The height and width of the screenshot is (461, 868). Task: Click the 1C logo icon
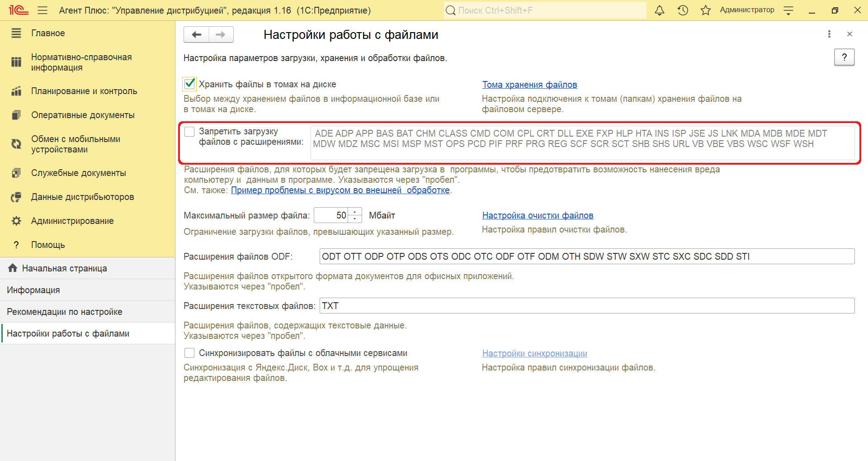pos(18,10)
